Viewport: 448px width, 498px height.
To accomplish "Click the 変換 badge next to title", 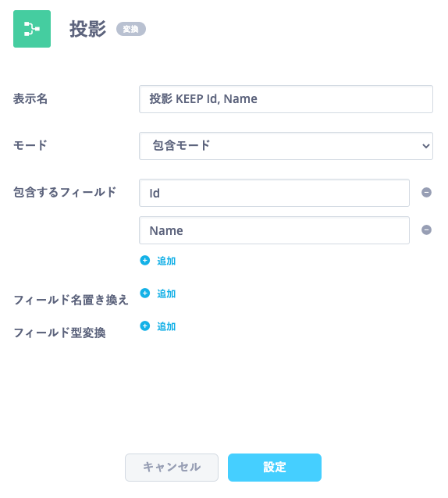I will click(x=131, y=29).
